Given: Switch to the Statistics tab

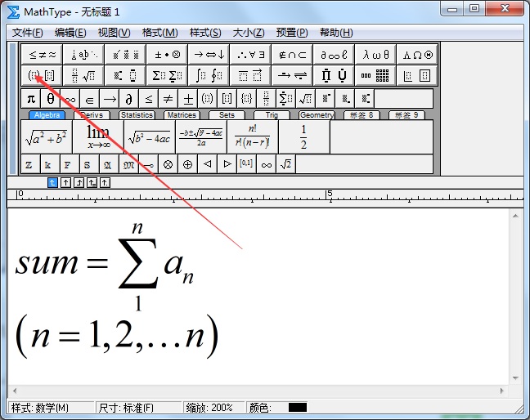Looking at the screenshot, I should tap(137, 115).
